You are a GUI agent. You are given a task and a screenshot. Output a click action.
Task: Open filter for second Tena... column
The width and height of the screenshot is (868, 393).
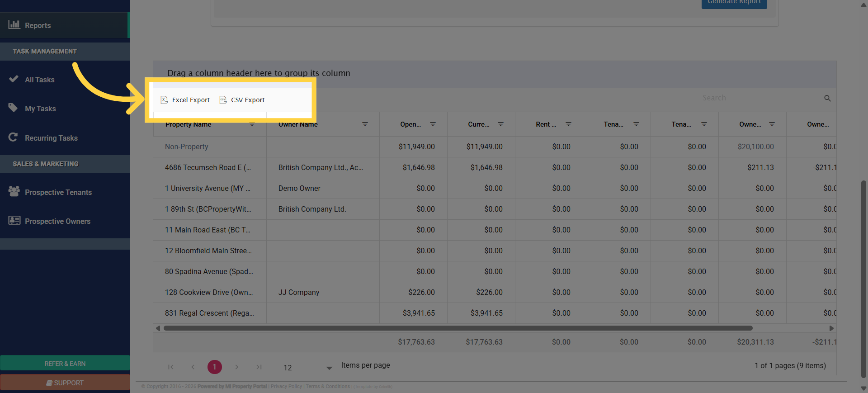tap(704, 124)
